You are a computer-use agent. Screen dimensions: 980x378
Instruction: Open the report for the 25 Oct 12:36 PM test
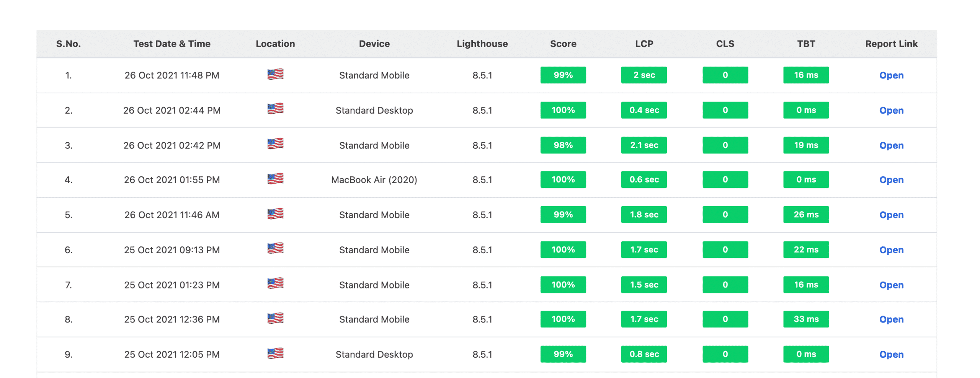[891, 319]
